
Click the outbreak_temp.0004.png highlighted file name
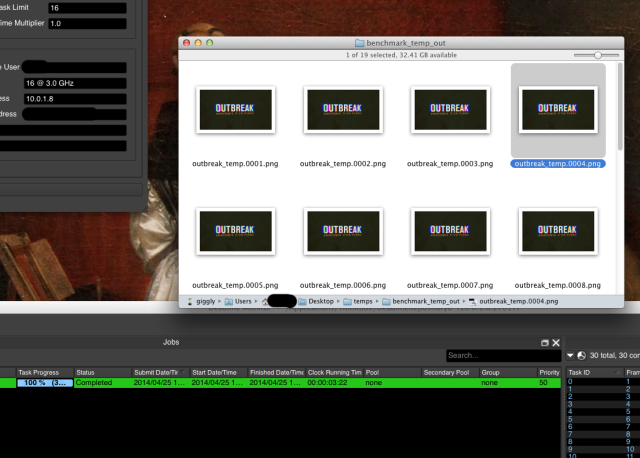pos(558,164)
